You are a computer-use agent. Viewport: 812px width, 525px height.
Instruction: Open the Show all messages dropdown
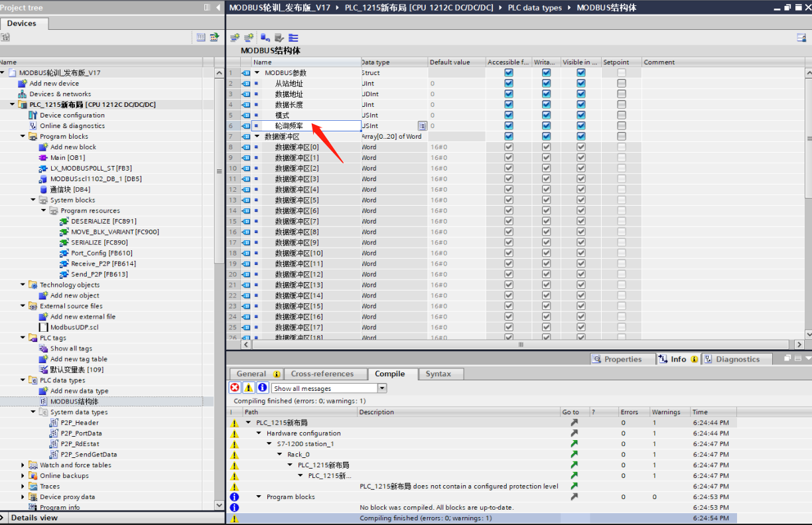382,388
